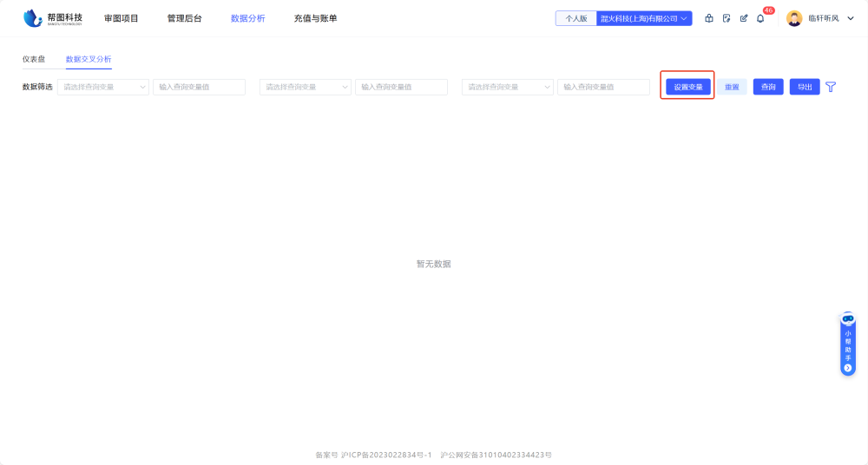Open the first 请选择查询变量 dropdown

tap(103, 87)
